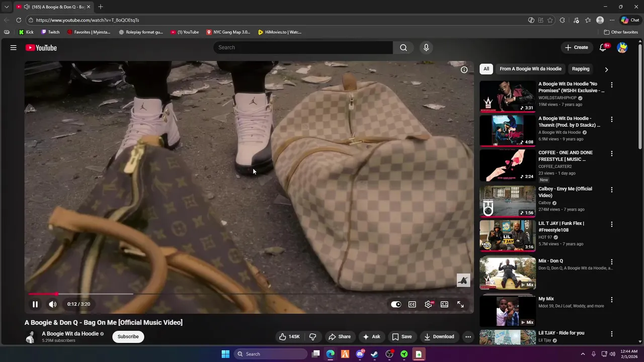
Task: Click the search input field
Action: click(303, 47)
